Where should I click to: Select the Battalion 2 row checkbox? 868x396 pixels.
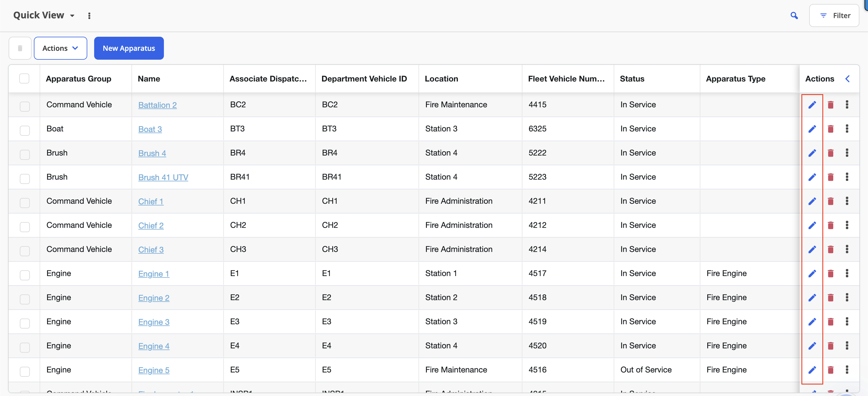pos(25,106)
